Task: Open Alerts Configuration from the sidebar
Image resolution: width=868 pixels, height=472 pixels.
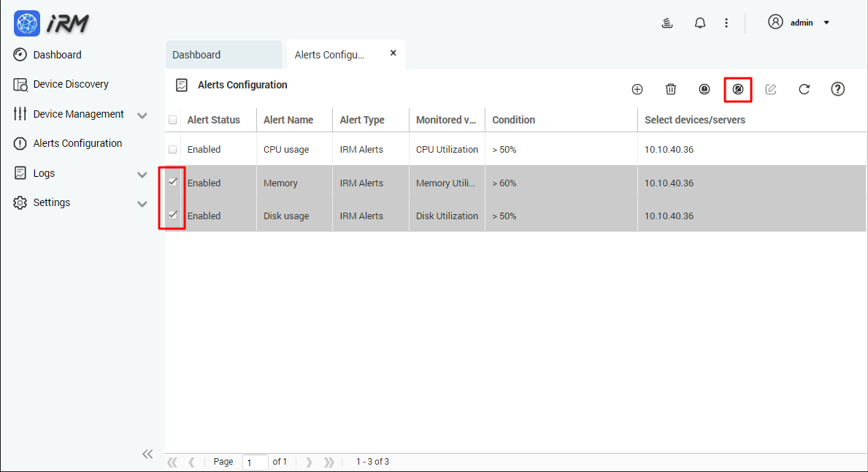Action: click(77, 143)
